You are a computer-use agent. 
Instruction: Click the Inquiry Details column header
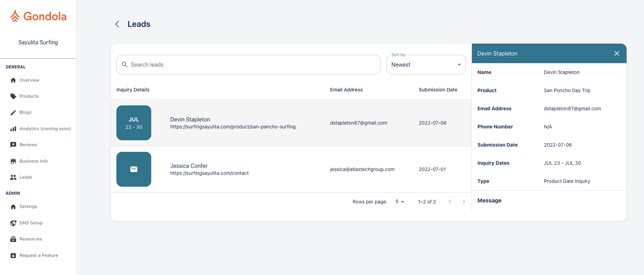click(133, 90)
